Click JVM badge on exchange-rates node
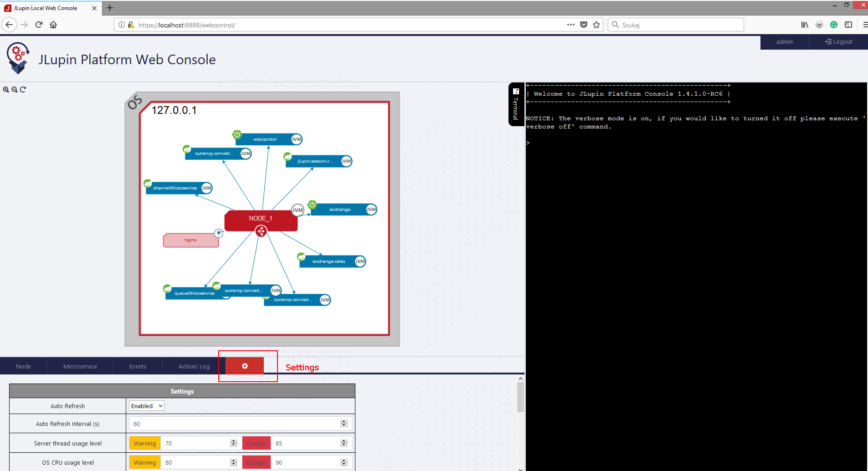This screenshot has width=868, height=471. click(x=360, y=261)
